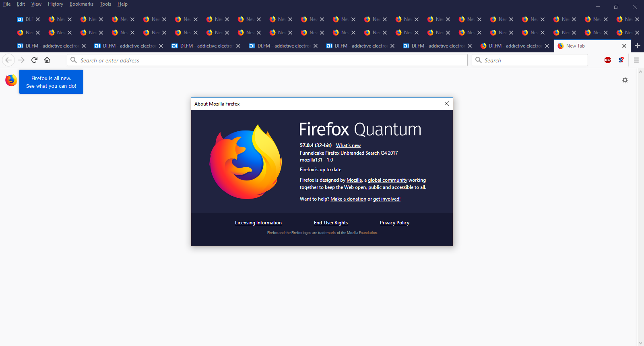Click the "mozilla131 - 1.0" text
This screenshot has height=346, width=644.
[x=316, y=160]
